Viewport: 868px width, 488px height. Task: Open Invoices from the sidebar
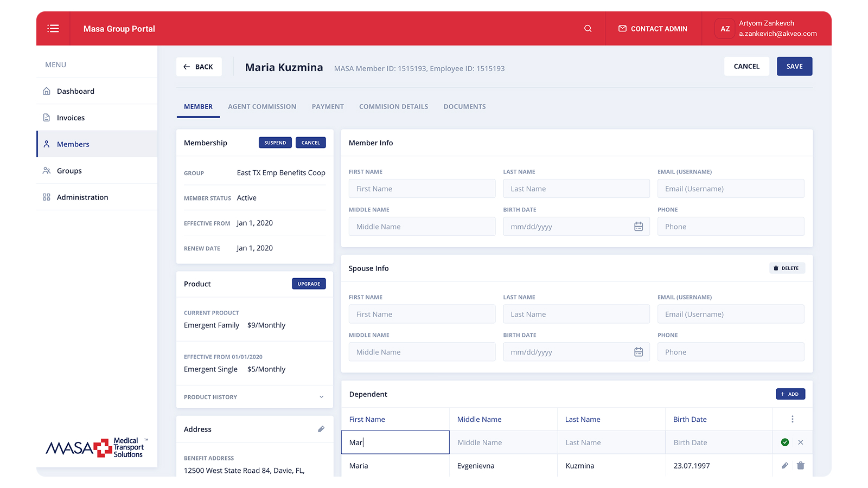click(x=97, y=118)
